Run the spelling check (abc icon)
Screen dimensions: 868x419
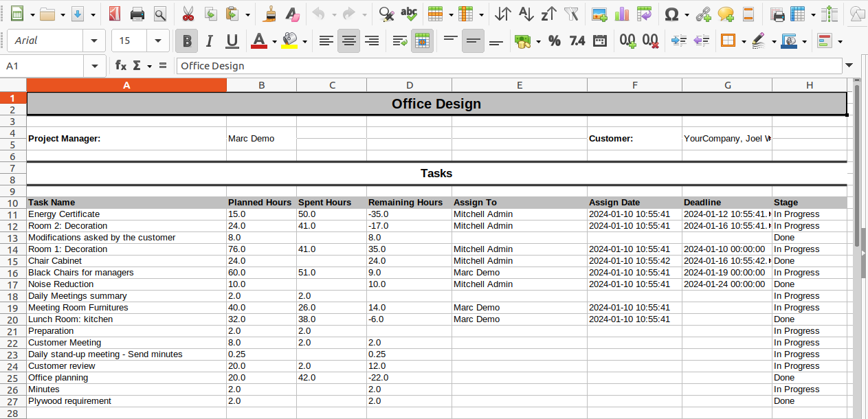(x=409, y=14)
